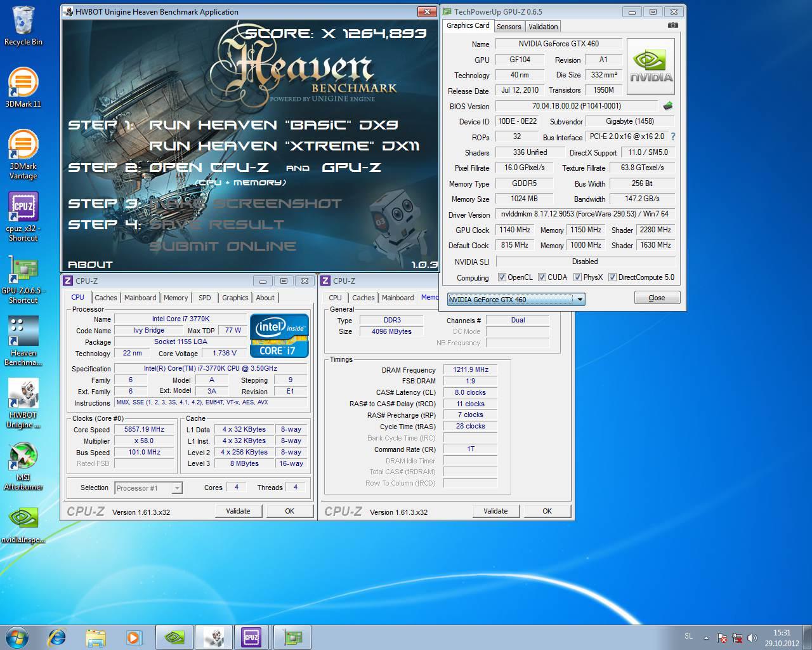
Task: Click the Core Speed value 5857.19 MHz
Action: point(144,430)
